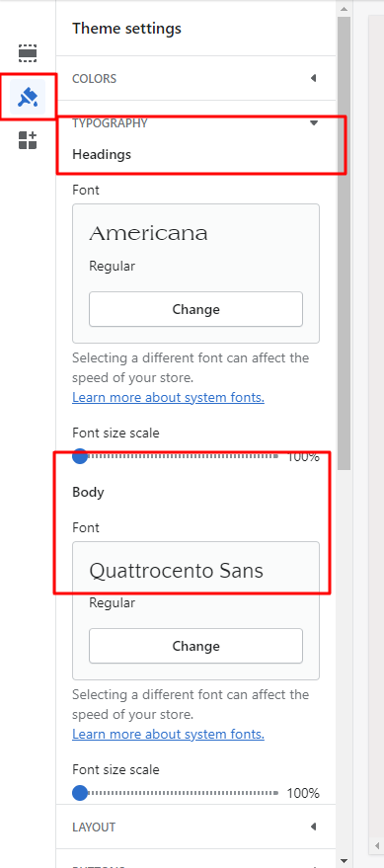Viewport: 384px width, 868px height.
Task: Click the Headings font size scale slider
Action: point(176,456)
